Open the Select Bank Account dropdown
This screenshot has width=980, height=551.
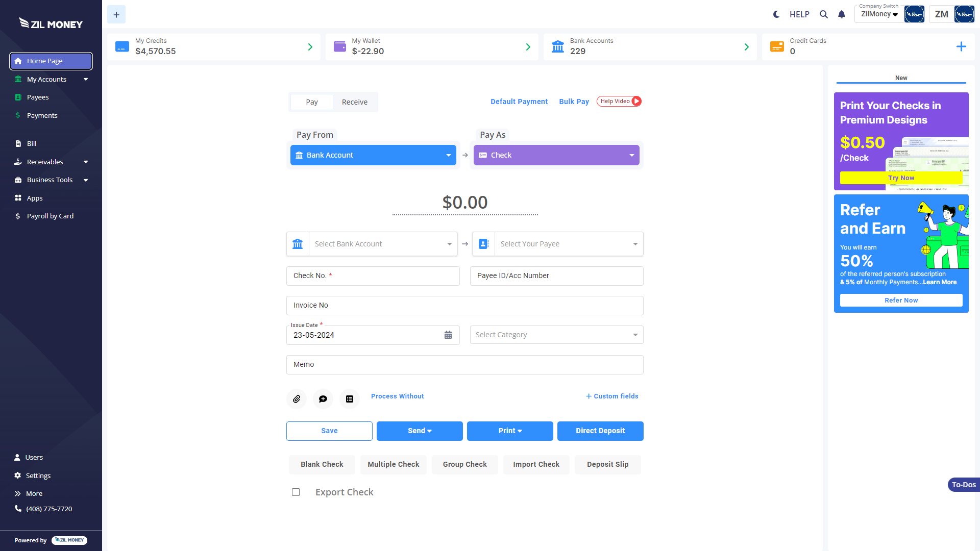pyautogui.click(x=383, y=244)
